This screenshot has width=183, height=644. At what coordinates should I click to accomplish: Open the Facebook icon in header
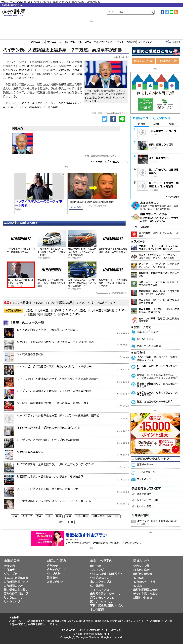point(162,12)
